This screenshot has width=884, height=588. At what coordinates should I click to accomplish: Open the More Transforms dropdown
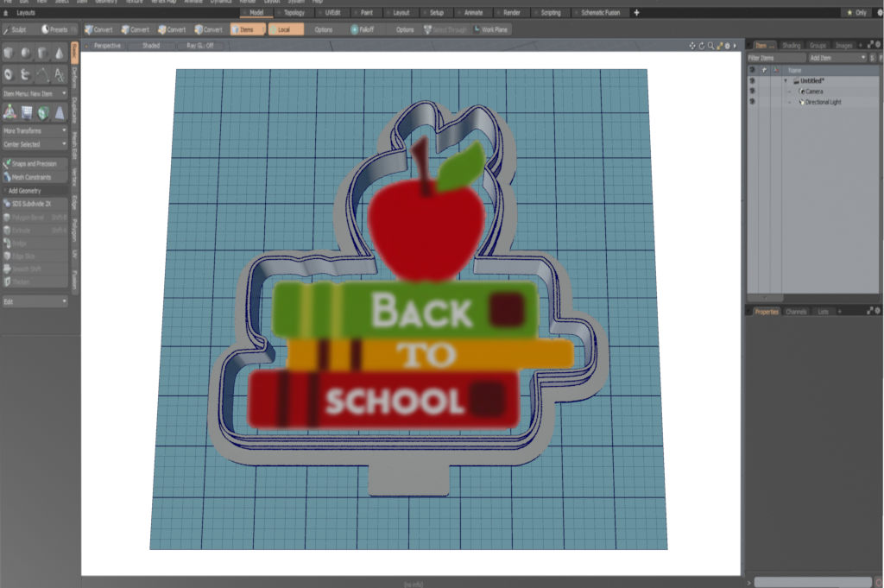35,130
